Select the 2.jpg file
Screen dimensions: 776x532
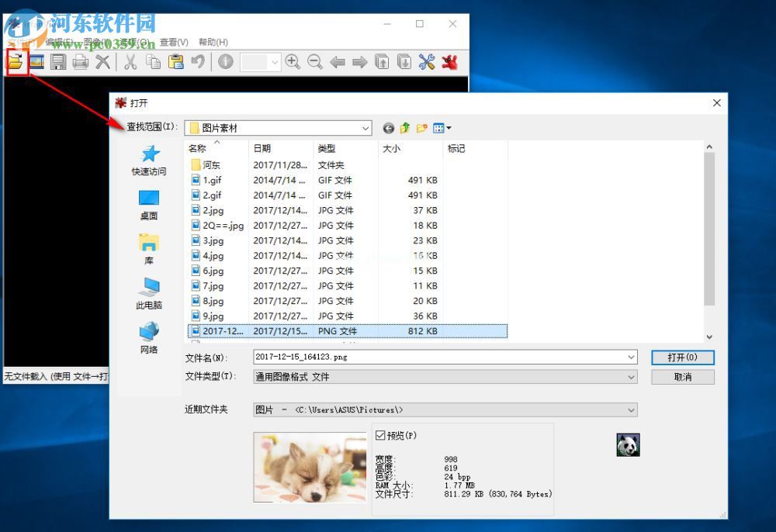click(x=347, y=210)
